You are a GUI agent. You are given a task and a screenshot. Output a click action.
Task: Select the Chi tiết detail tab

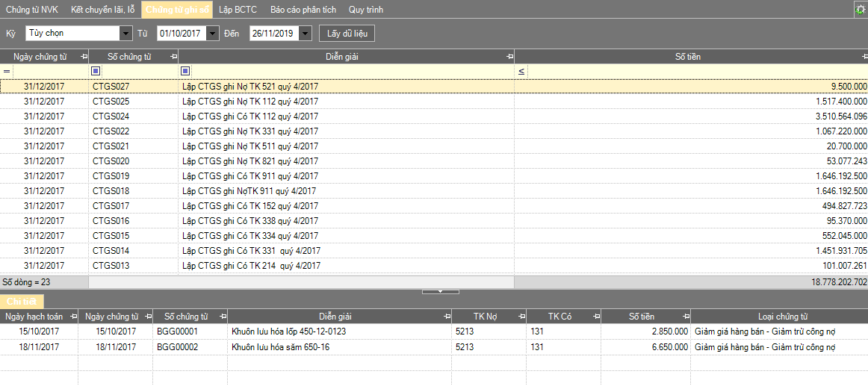pos(22,301)
